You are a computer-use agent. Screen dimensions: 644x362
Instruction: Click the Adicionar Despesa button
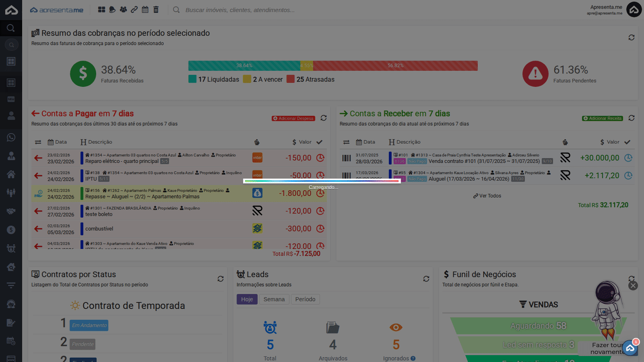coord(293,118)
